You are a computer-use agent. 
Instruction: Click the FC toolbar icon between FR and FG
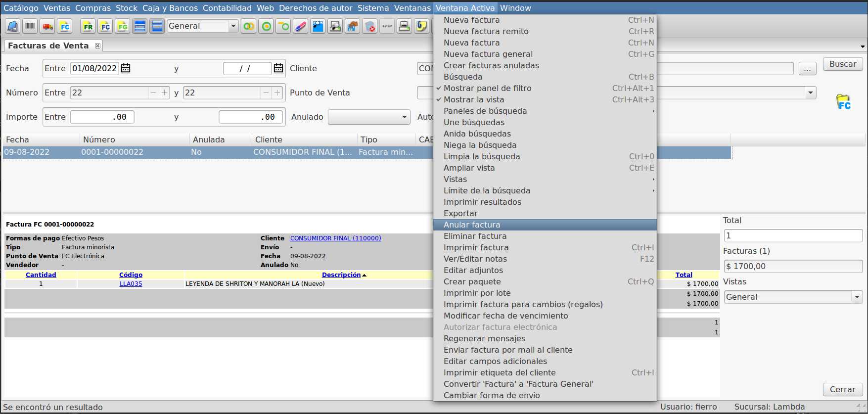[105, 26]
